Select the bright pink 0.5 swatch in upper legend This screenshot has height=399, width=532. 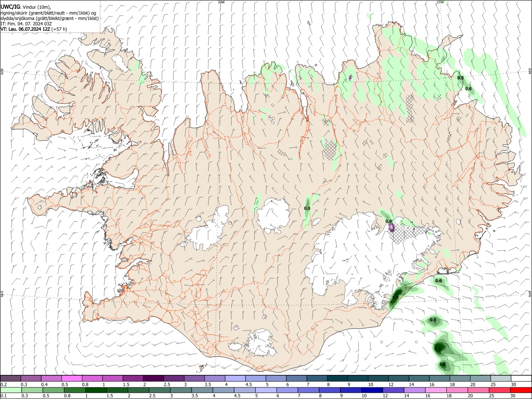click(x=71, y=379)
